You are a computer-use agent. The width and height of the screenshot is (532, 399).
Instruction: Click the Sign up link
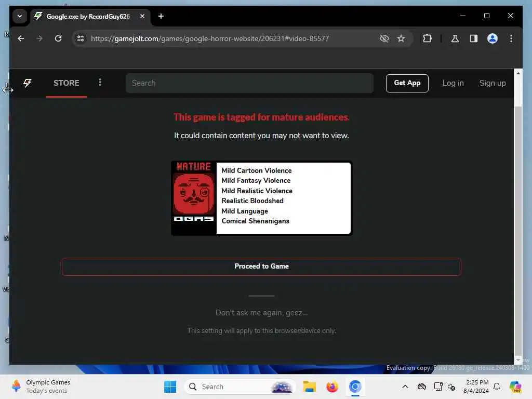(x=493, y=83)
